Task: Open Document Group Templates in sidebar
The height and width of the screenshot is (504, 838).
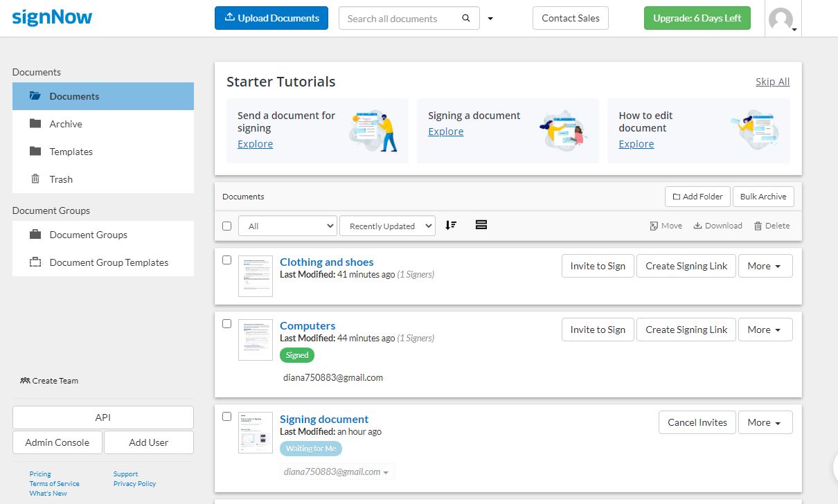Action: click(x=103, y=262)
